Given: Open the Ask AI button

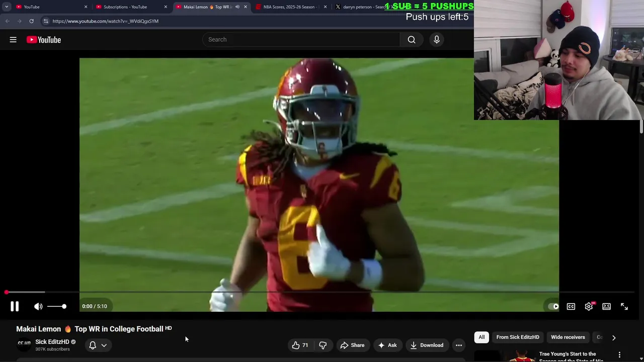Looking at the screenshot, I should (x=387, y=345).
